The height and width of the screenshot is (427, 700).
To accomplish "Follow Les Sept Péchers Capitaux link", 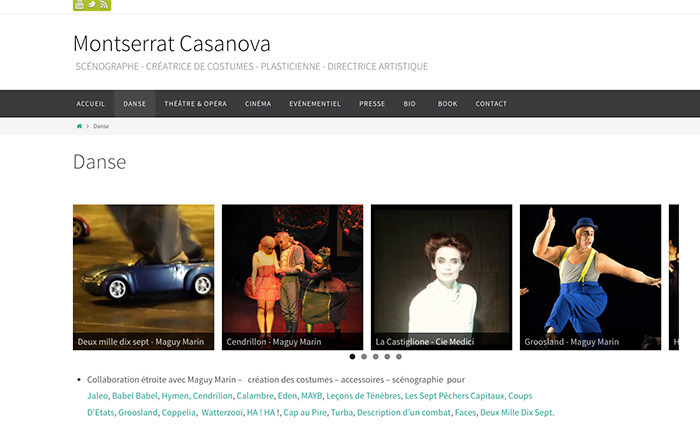I will click(x=454, y=396).
